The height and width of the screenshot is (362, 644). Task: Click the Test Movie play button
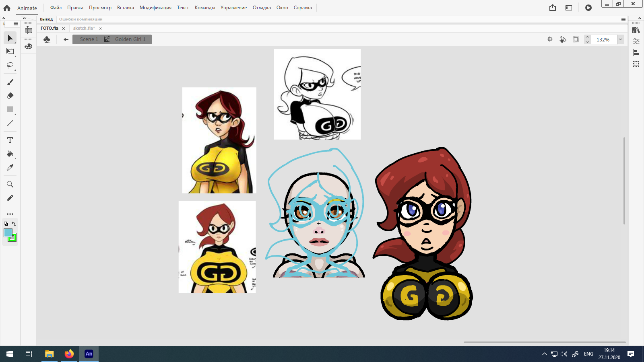click(x=588, y=8)
